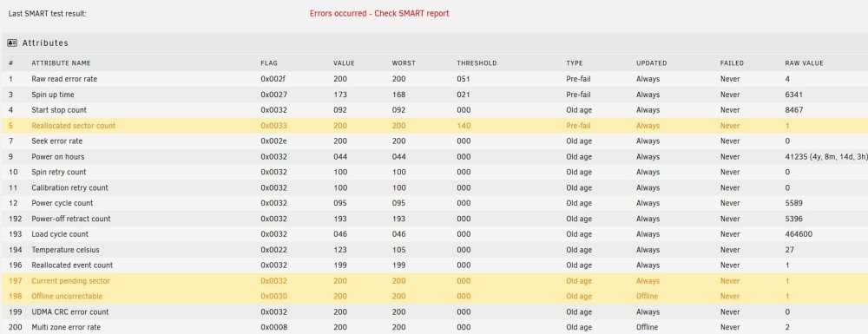
Task: Click value 199 in Reallocated event count row
Action: pyautogui.click(x=340, y=265)
